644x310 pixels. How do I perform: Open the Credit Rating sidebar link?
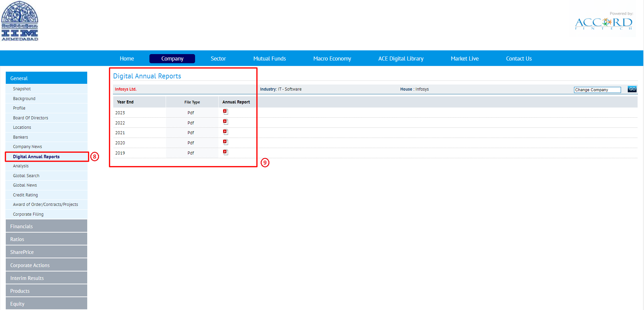pos(25,195)
